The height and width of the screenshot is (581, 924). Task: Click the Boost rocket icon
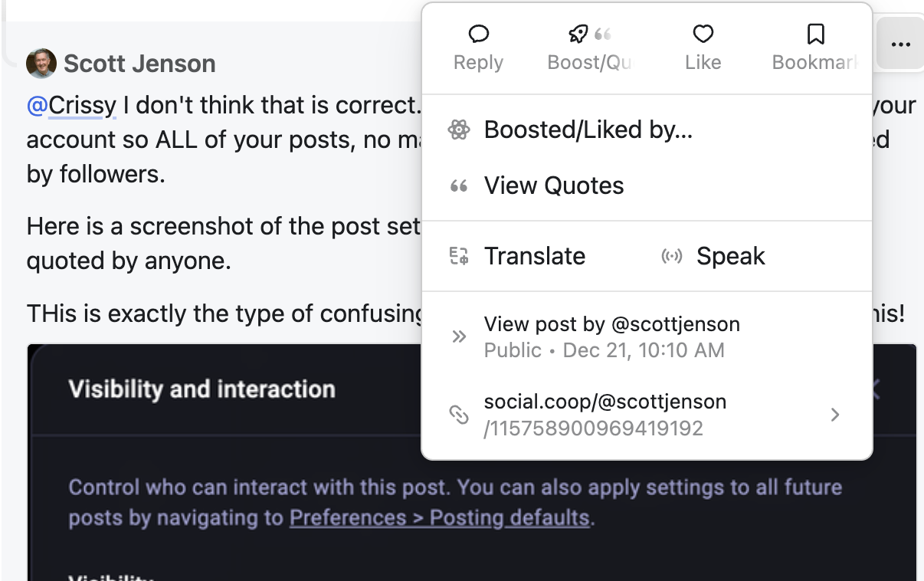point(578,34)
